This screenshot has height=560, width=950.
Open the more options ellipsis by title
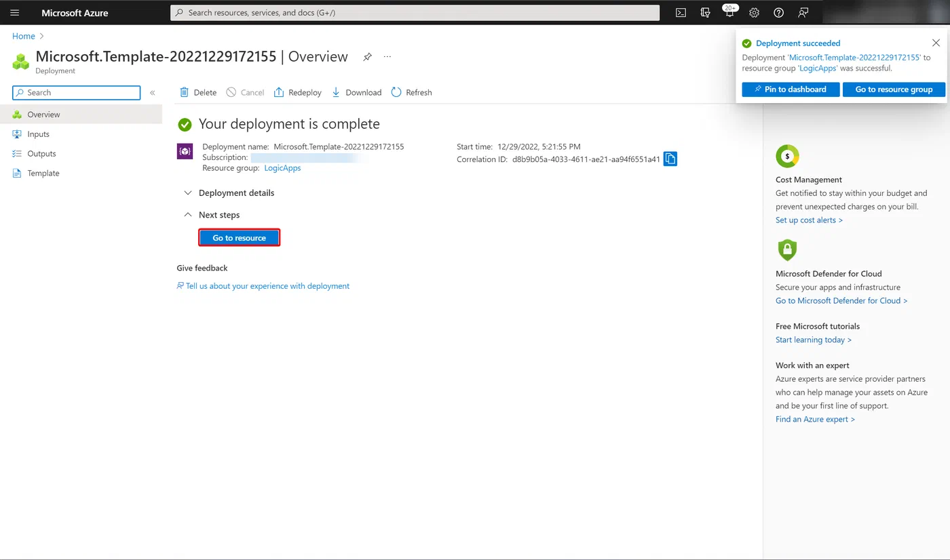(387, 57)
